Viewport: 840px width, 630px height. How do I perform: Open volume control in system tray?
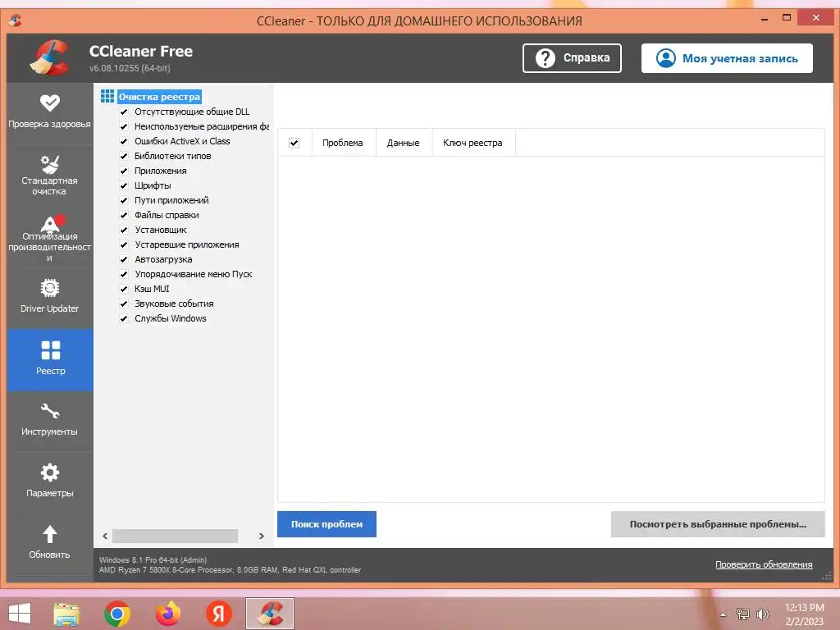coord(763,614)
